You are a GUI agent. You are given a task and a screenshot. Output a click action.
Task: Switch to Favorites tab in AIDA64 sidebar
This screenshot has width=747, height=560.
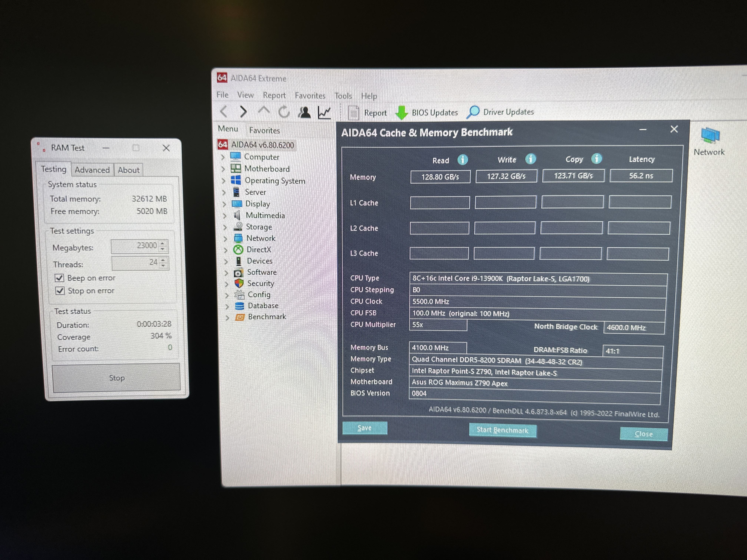(264, 130)
